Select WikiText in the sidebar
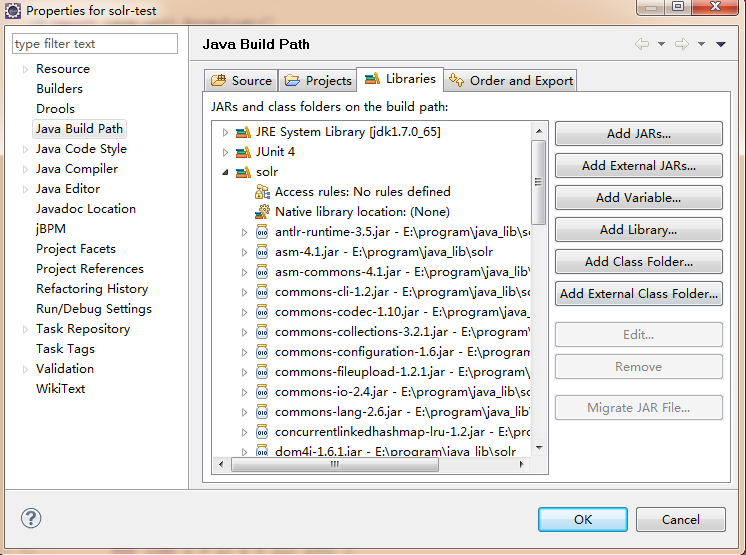The height and width of the screenshot is (555, 746). (60, 389)
